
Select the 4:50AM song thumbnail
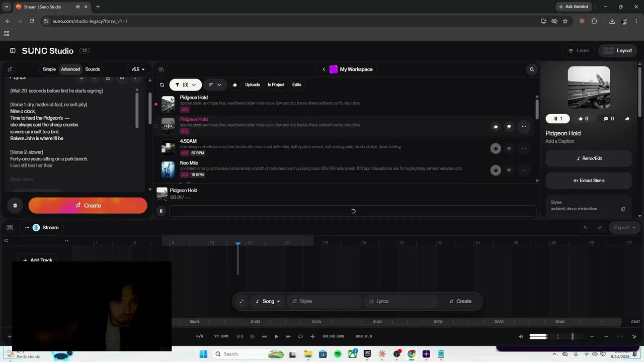[x=168, y=148]
